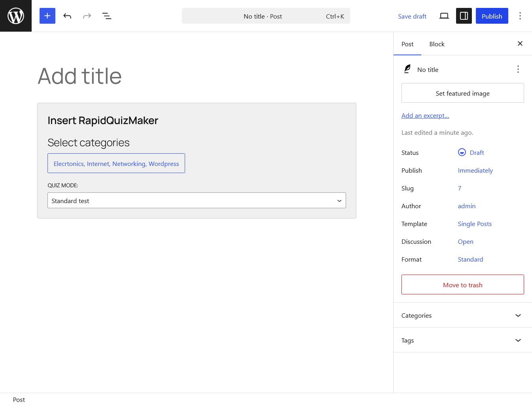The height and width of the screenshot is (405, 532).
Task: Click the Add title field
Action: tap(197, 76)
